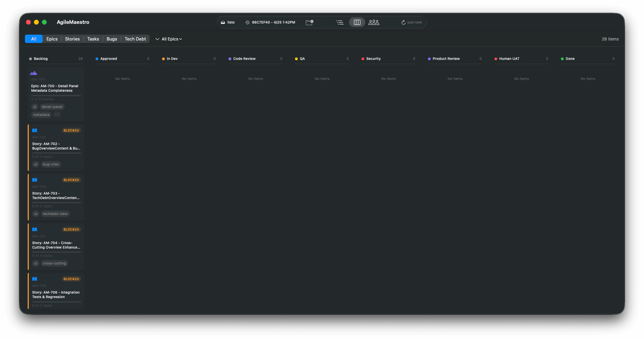Switch to the Tech Debt tab
The image size is (644, 340).
(135, 39)
